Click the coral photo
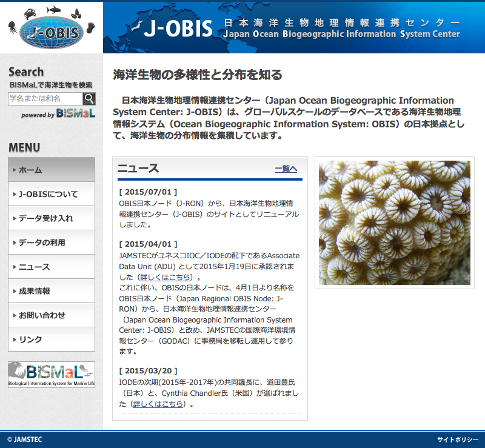 click(x=395, y=222)
